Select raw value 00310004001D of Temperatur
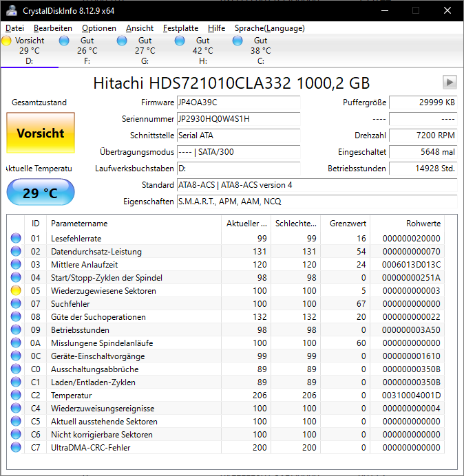The width and height of the screenshot is (464, 476). click(x=411, y=395)
